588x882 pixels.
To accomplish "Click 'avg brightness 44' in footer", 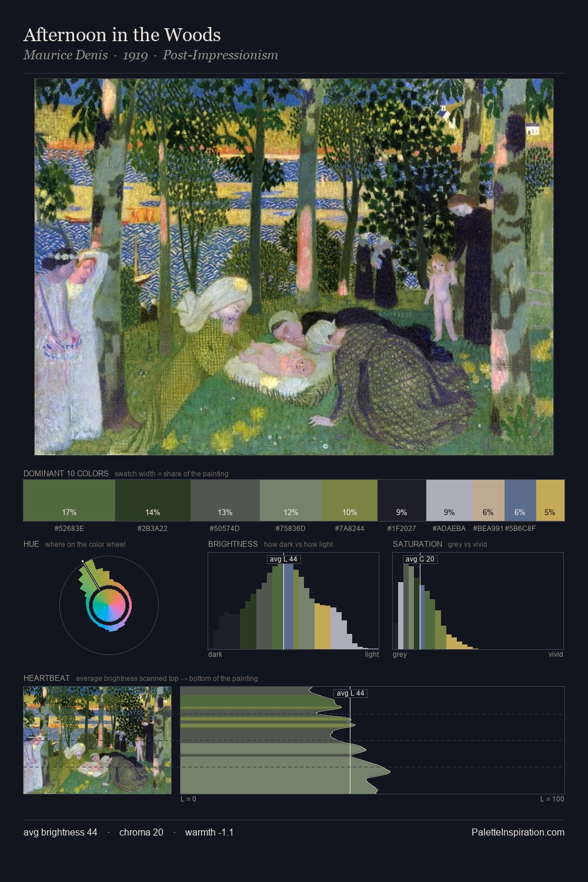I will 61,832.
